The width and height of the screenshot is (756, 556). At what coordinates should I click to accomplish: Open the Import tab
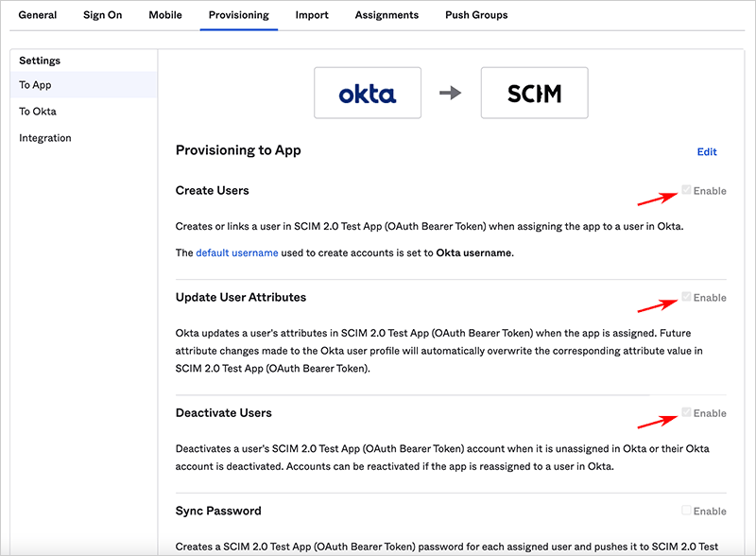pyautogui.click(x=312, y=15)
